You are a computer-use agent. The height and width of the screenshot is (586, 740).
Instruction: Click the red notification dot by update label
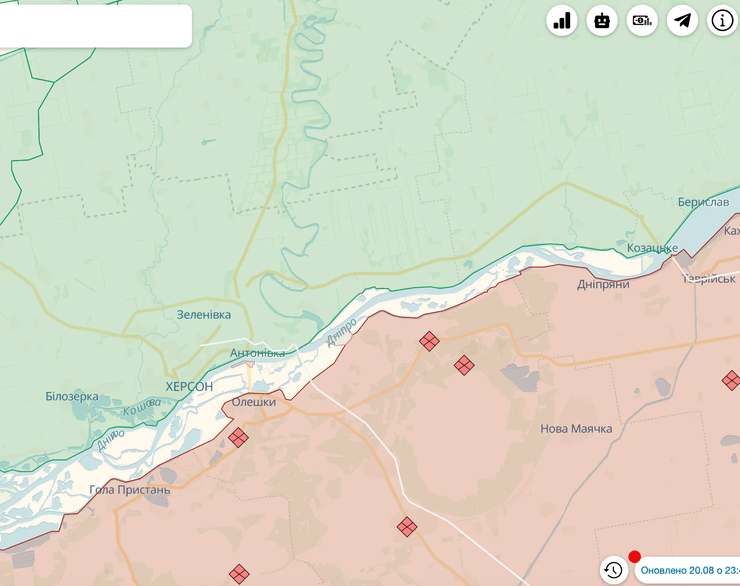(634, 557)
